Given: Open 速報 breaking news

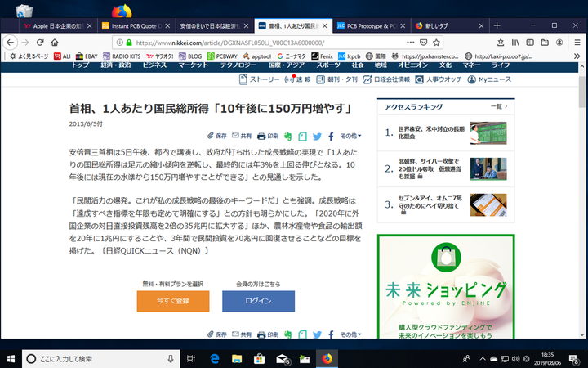Looking at the screenshot, I should pos(298,79).
